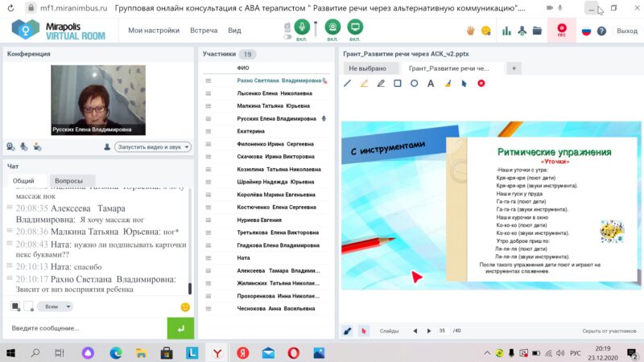Viewport: 644px width, 362px height.
Task: Click the red delete circle tool
Action: click(x=481, y=84)
